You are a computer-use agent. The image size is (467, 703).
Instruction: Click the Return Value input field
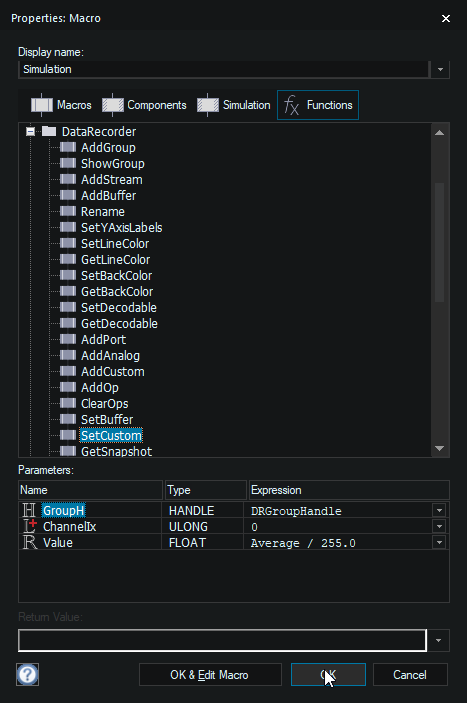(x=222, y=640)
